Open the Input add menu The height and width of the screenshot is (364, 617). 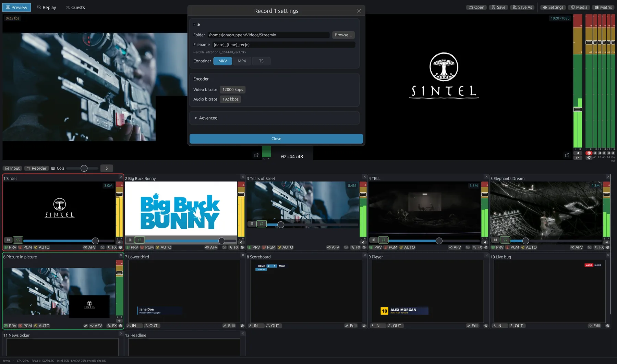13,168
